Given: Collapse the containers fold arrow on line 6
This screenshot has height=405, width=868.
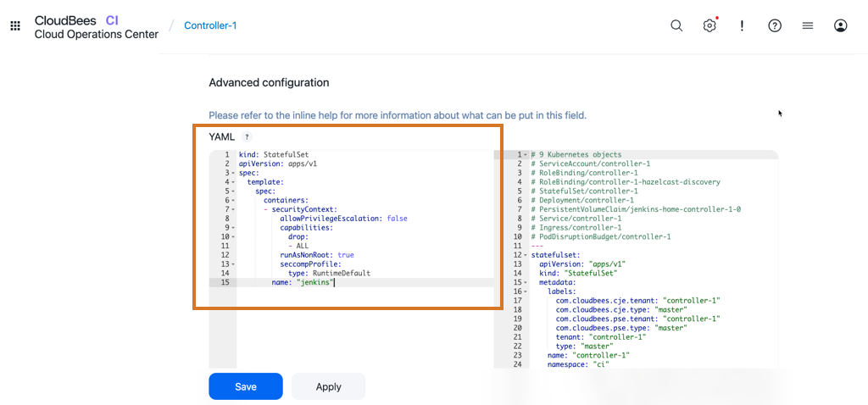Looking at the screenshot, I should [x=233, y=200].
